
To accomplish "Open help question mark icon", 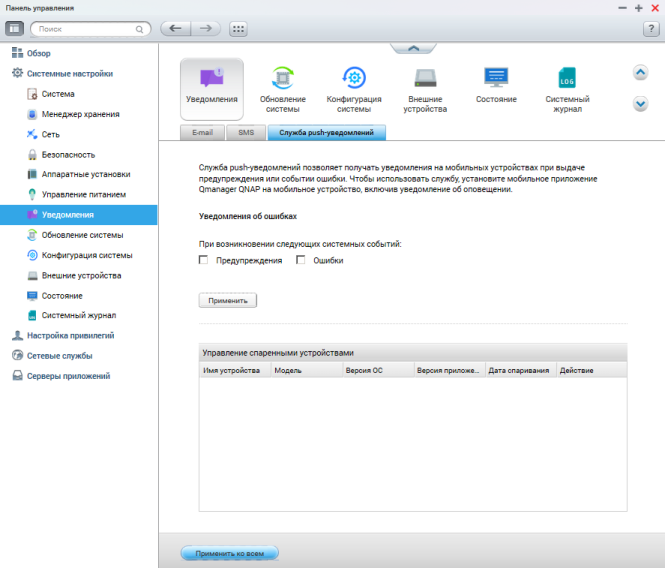I will click(651, 29).
